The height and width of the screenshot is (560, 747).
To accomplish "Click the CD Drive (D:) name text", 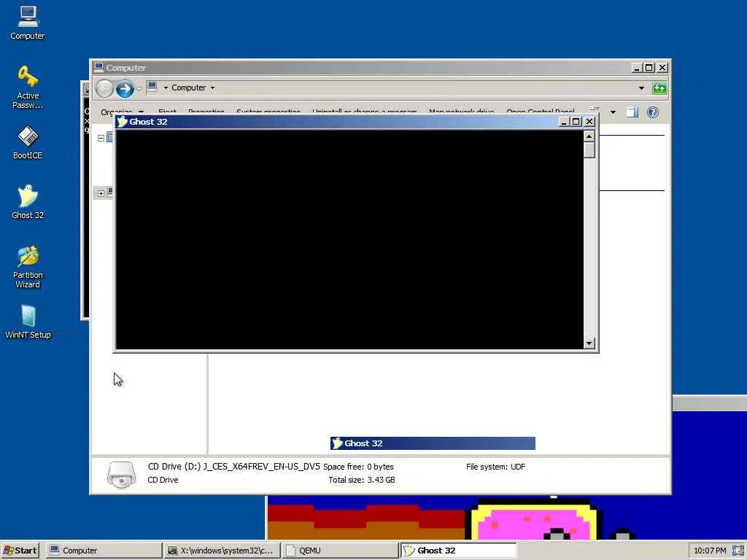I will point(234,467).
